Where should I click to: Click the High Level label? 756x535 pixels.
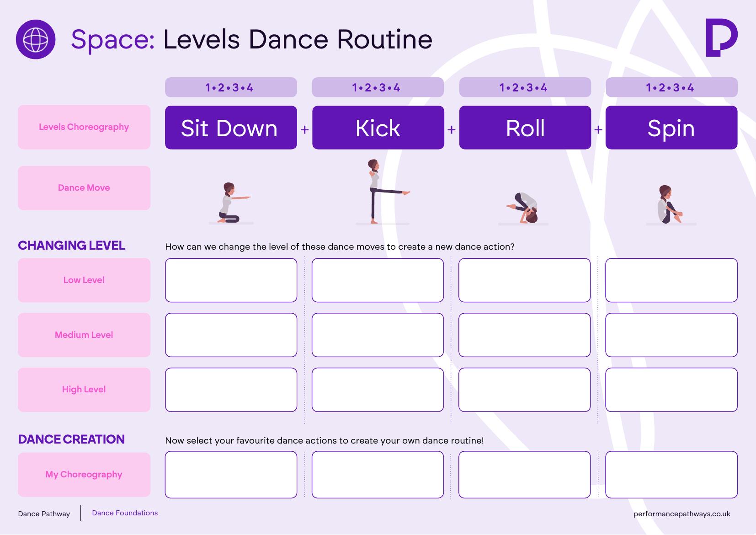[84, 390]
